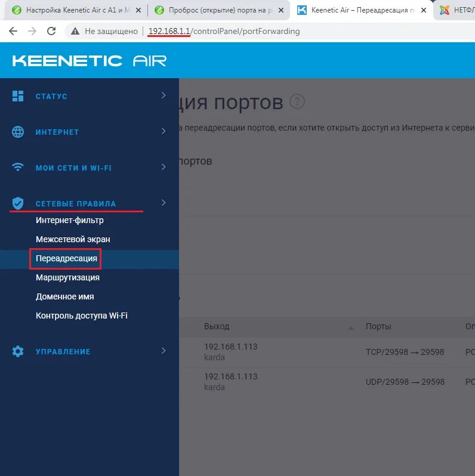Screen dimensions: 475x476
Task: Open Интернет-фильтр page
Action: [x=70, y=220]
